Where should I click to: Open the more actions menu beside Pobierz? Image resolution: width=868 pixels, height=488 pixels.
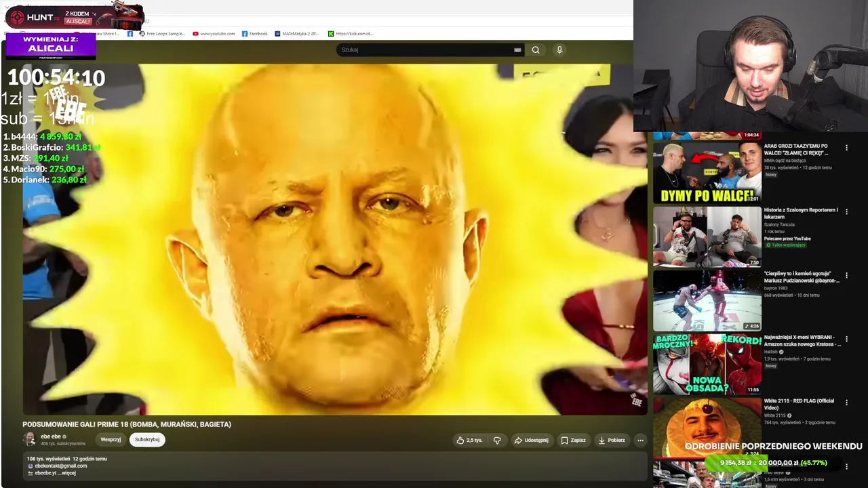pos(640,440)
